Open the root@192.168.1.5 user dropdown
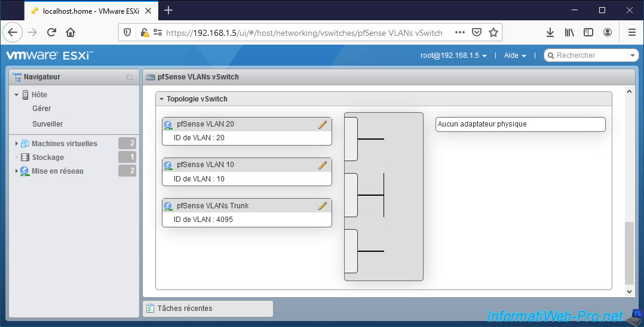The height and width of the screenshot is (327, 644). point(453,55)
